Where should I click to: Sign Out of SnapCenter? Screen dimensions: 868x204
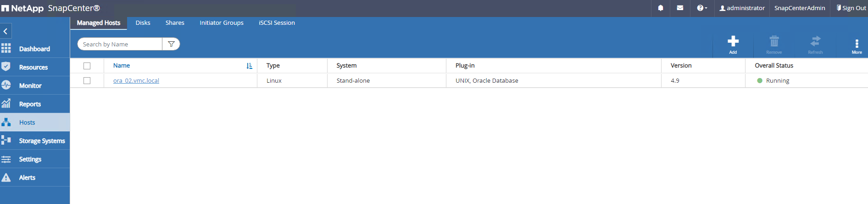tap(851, 8)
